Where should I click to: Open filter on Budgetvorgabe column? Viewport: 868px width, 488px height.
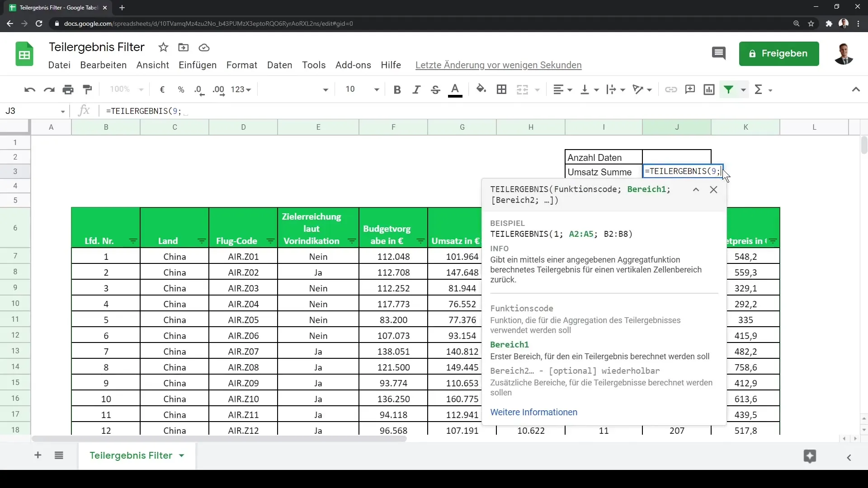pos(420,241)
